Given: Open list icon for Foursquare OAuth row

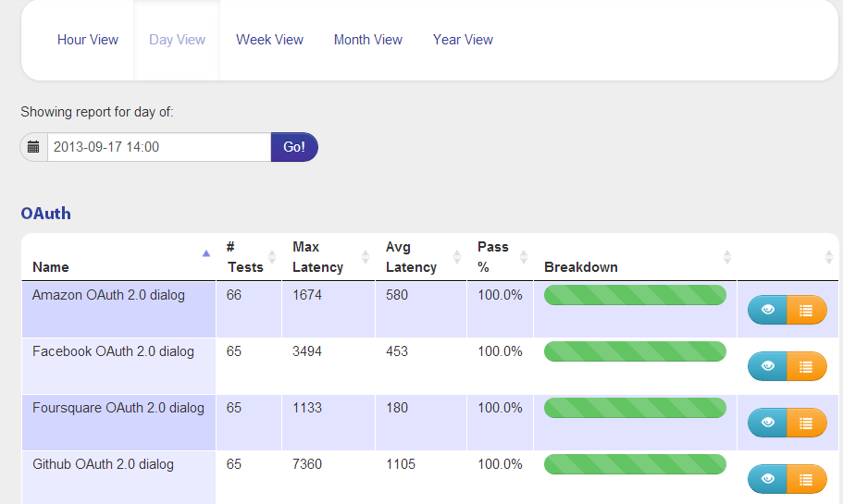Looking at the screenshot, I should coord(806,423).
